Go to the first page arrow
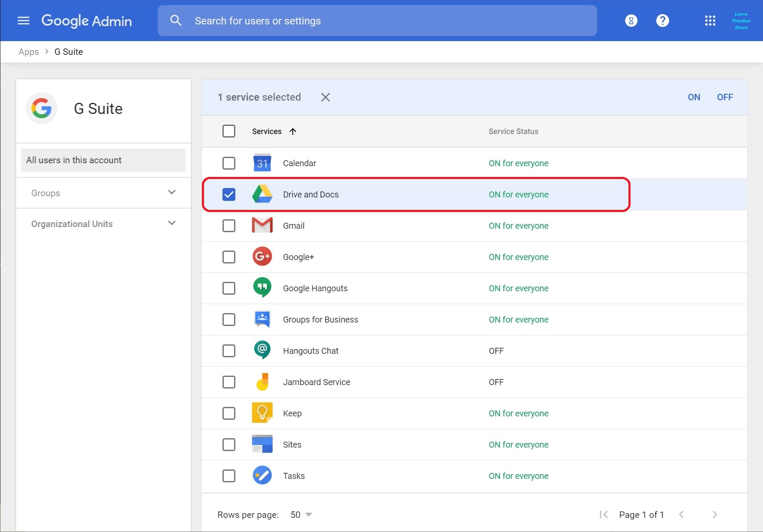763x532 pixels. click(x=604, y=514)
